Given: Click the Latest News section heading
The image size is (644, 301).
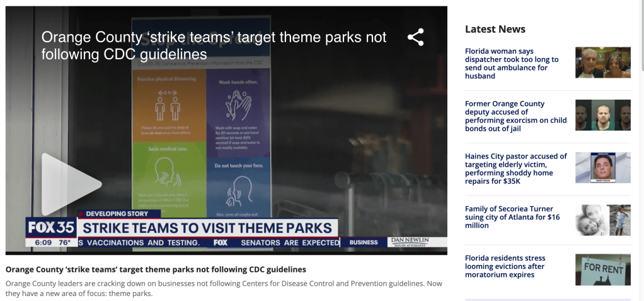Looking at the screenshot, I should coord(495,29).
